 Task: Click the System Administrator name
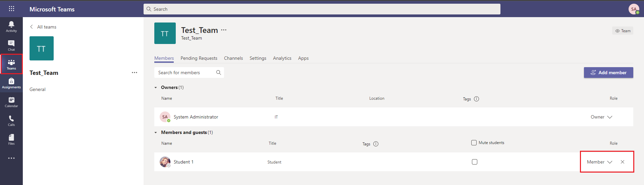(196, 117)
